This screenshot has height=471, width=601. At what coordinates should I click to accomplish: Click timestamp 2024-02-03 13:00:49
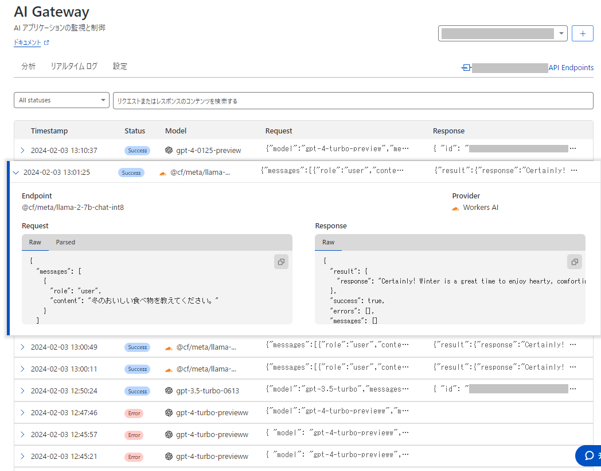click(x=64, y=347)
